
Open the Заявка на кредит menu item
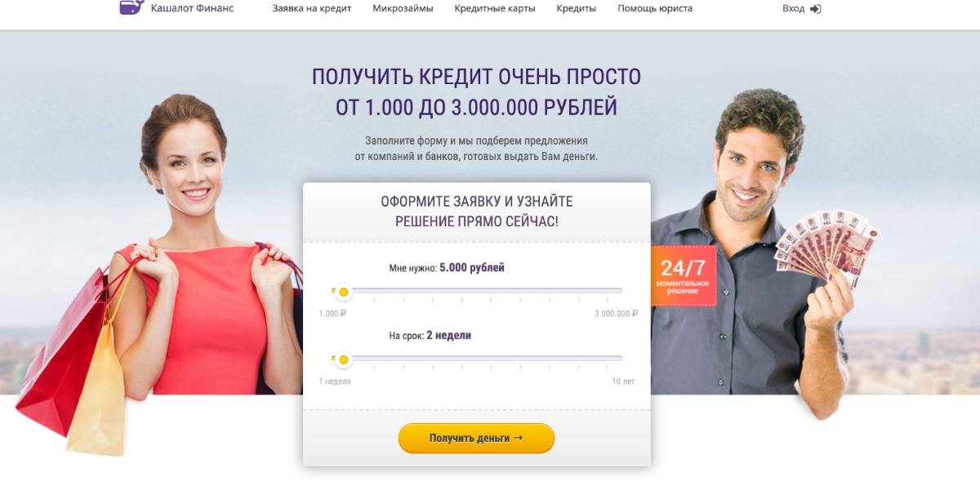[x=312, y=9]
